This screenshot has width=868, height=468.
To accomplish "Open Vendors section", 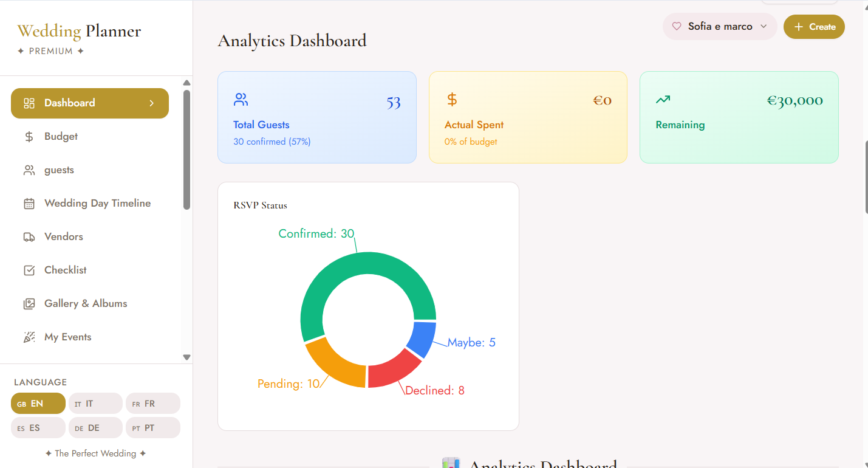I will (90, 237).
